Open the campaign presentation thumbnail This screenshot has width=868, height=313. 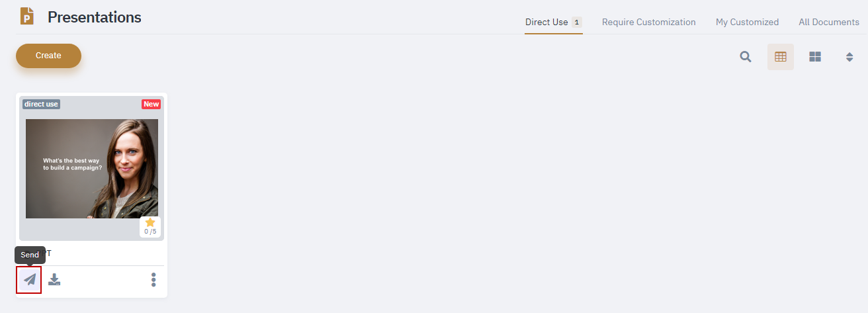(x=92, y=169)
